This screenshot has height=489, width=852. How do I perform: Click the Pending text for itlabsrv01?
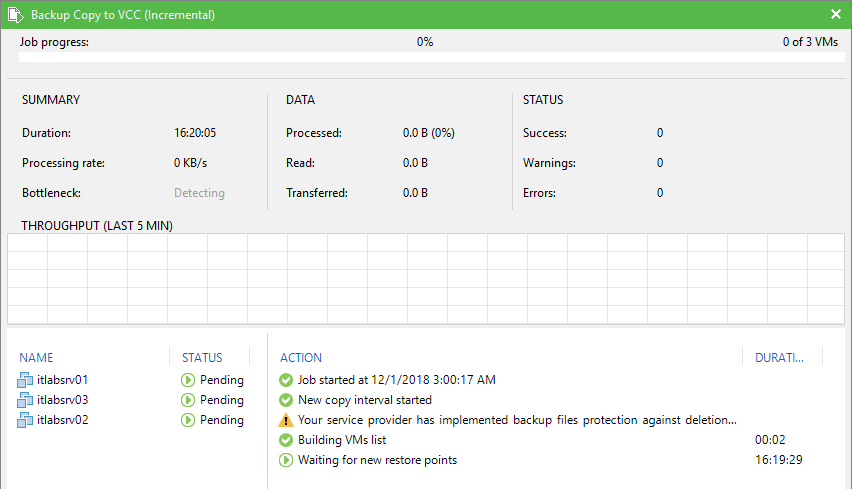[222, 380]
